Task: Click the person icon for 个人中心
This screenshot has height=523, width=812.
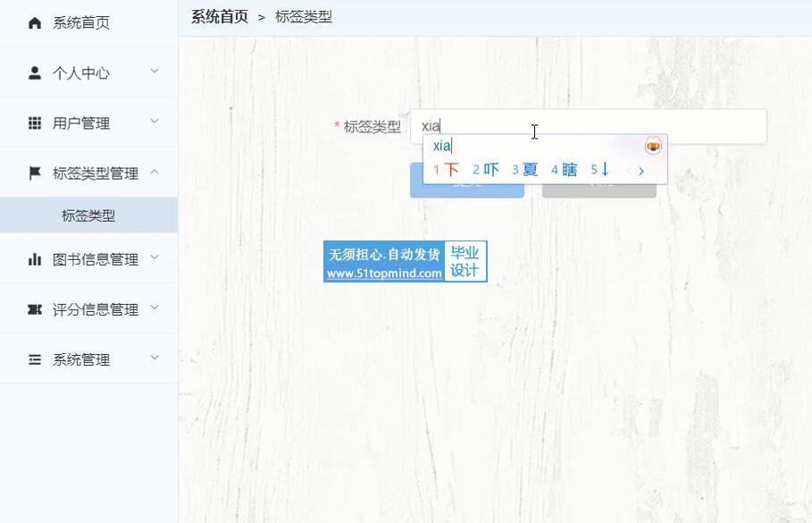Action: (35, 73)
